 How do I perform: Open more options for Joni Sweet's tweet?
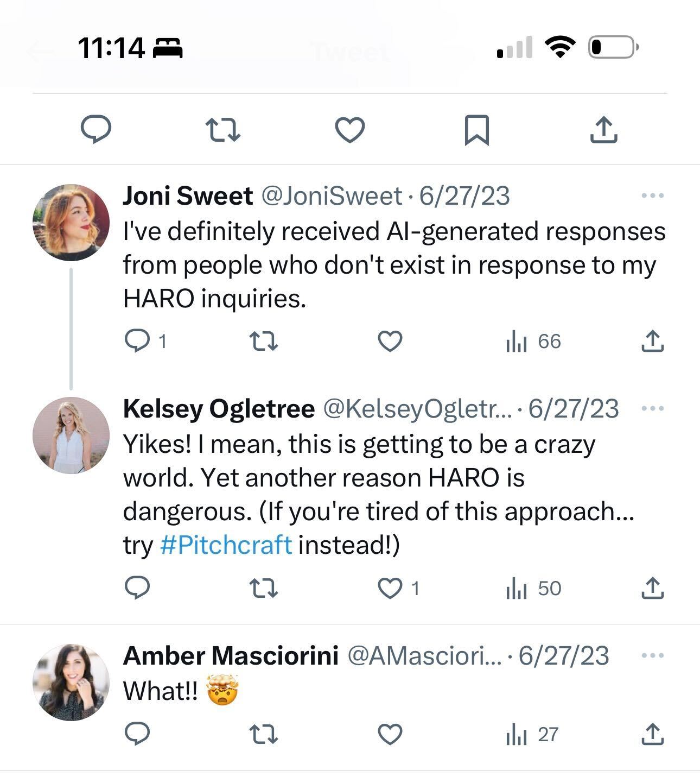[x=652, y=195]
